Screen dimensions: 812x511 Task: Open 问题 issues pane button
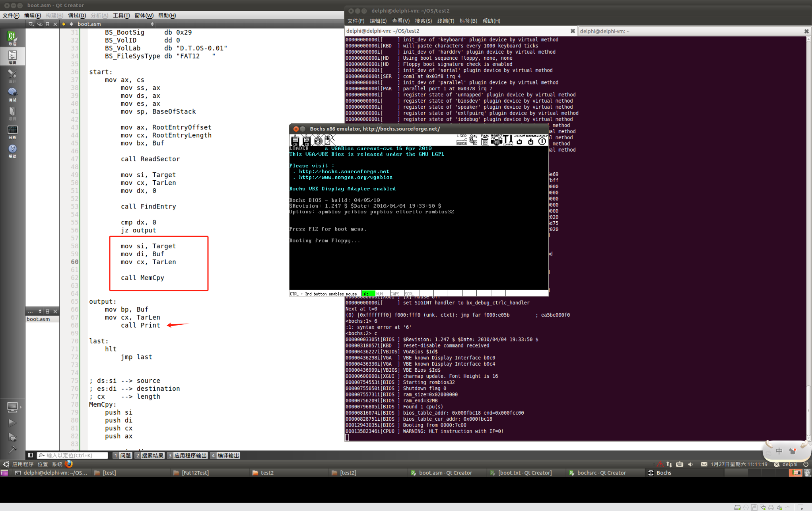[x=122, y=455]
